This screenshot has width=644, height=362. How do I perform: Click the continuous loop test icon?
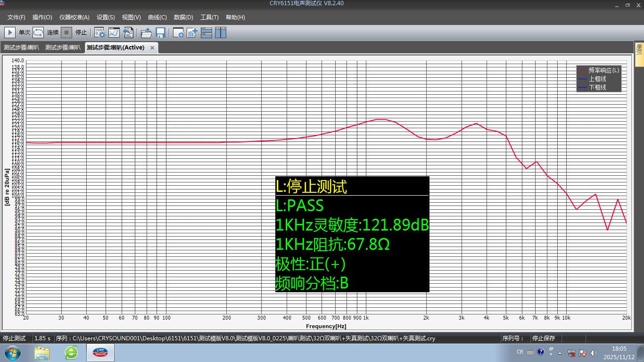tap(38, 33)
